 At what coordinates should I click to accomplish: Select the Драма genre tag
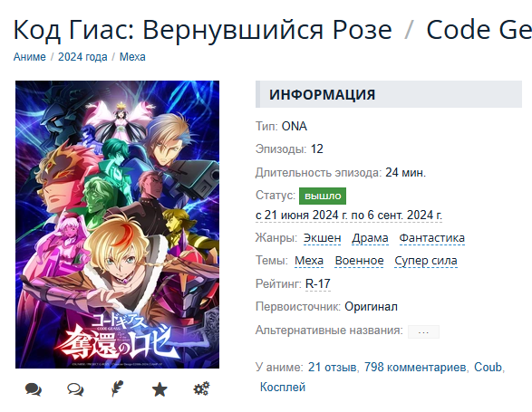click(370, 238)
